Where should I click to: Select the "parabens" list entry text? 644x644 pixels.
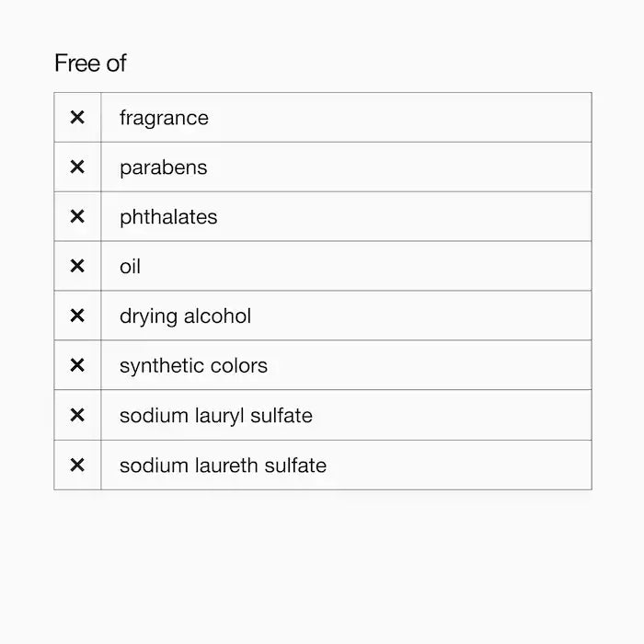click(163, 168)
